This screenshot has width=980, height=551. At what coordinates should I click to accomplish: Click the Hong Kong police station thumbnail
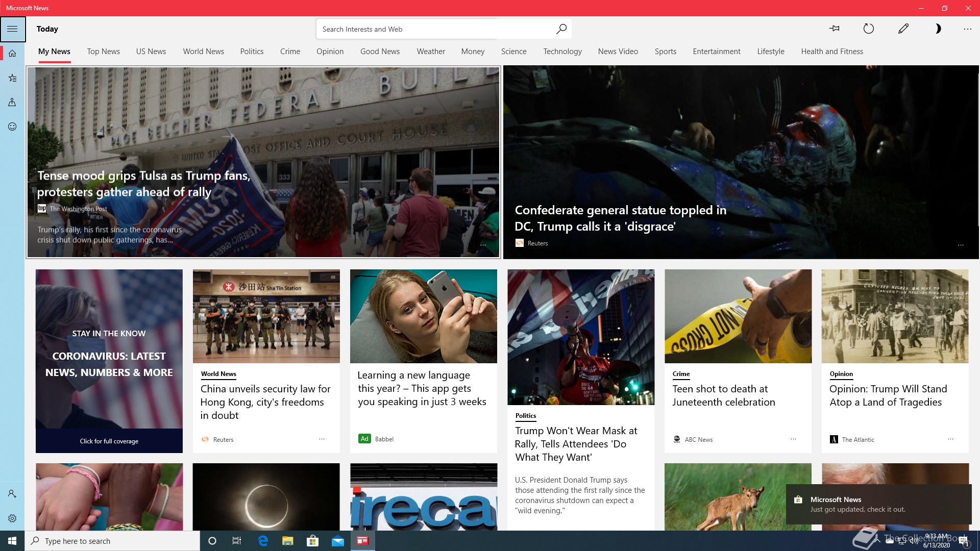tap(266, 316)
